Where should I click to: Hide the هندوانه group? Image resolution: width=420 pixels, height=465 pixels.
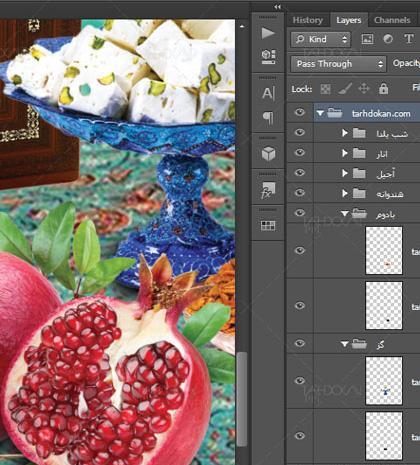(300, 192)
